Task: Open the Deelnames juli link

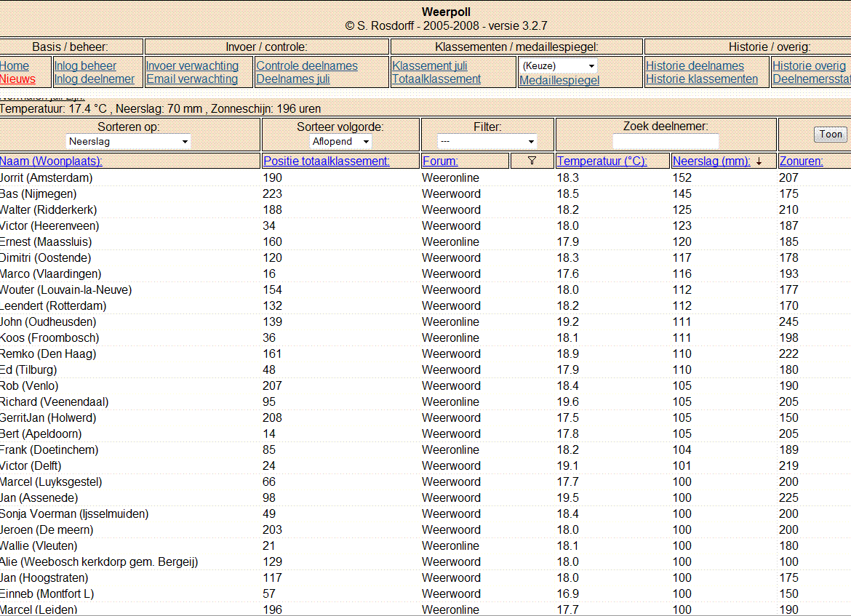Action: point(293,79)
